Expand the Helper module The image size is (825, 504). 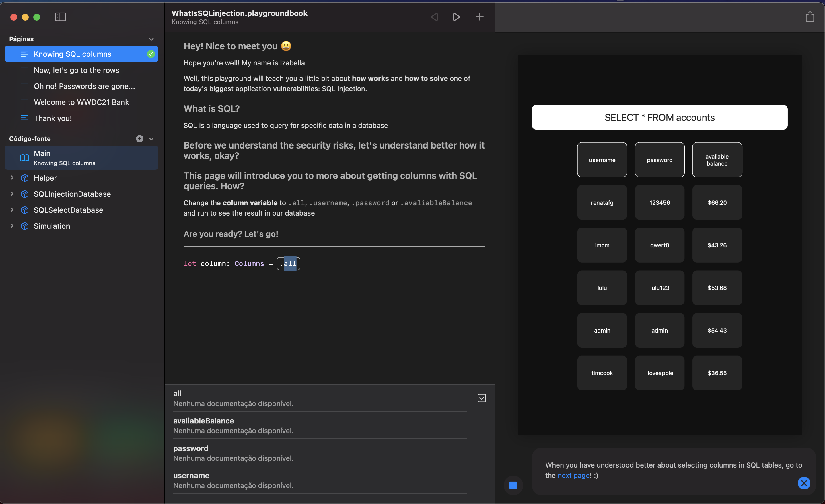pyautogui.click(x=12, y=178)
